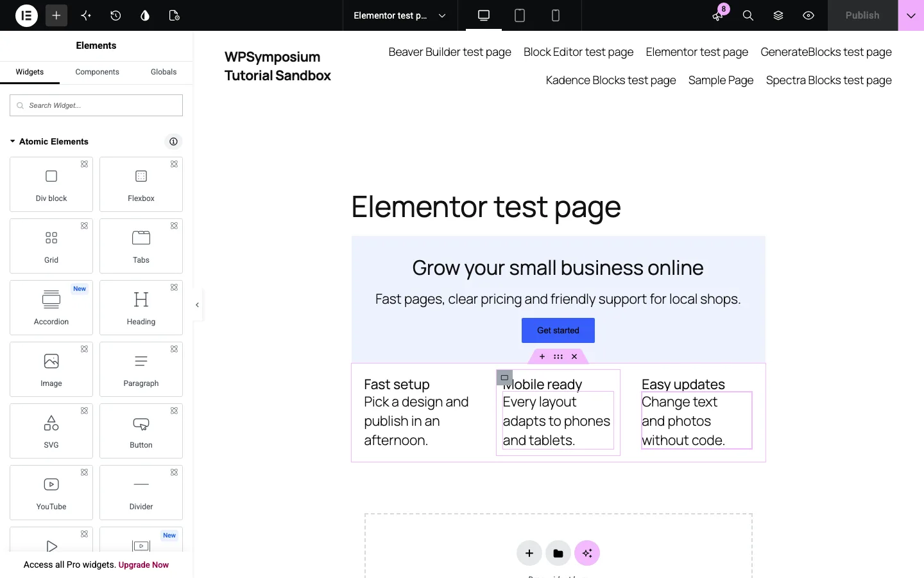Open the Elementor test page document dropdown
The height and width of the screenshot is (578, 924).
click(400, 15)
